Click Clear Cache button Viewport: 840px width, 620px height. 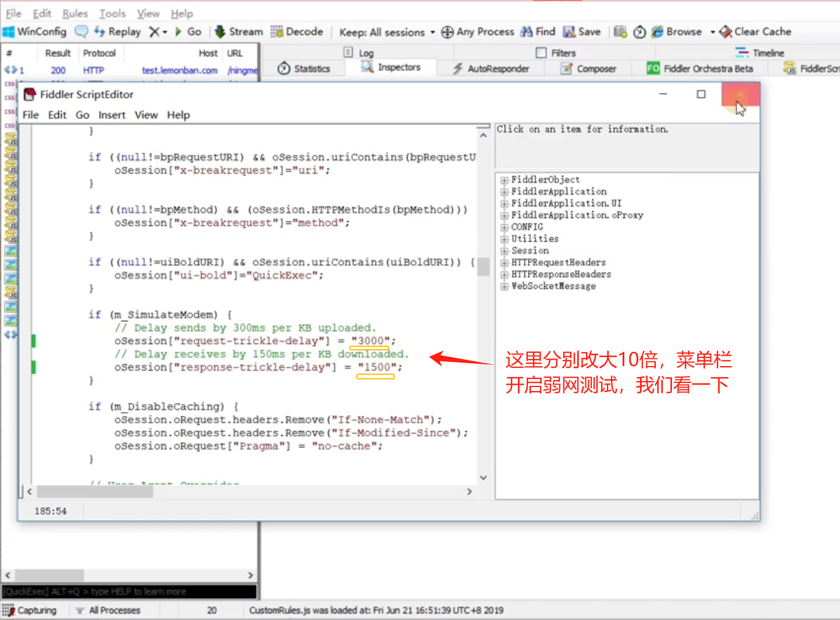click(x=755, y=31)
